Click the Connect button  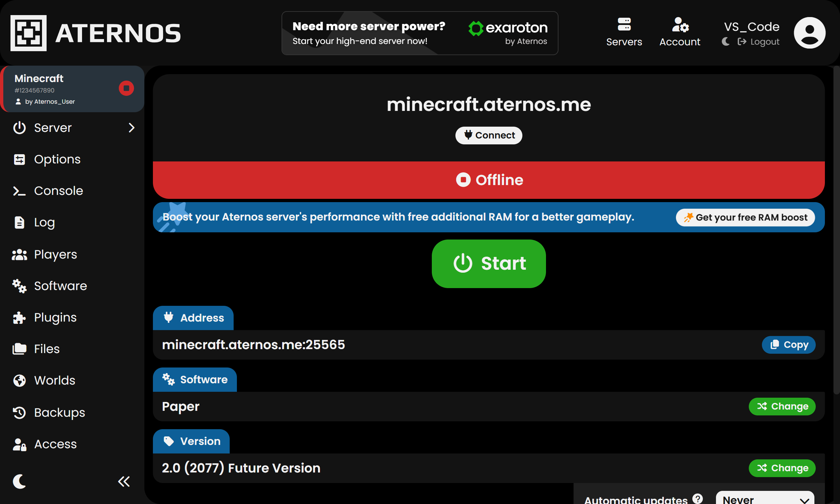coord(489,135)
